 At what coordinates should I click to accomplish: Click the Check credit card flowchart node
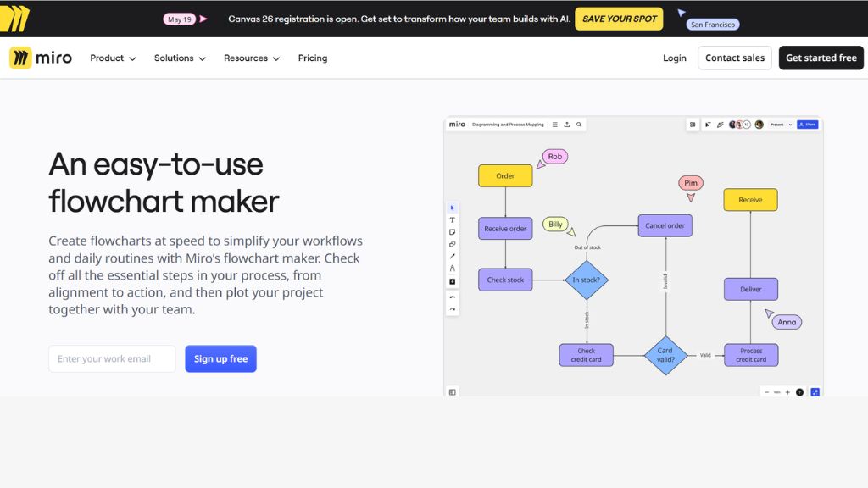click(587, 355)
